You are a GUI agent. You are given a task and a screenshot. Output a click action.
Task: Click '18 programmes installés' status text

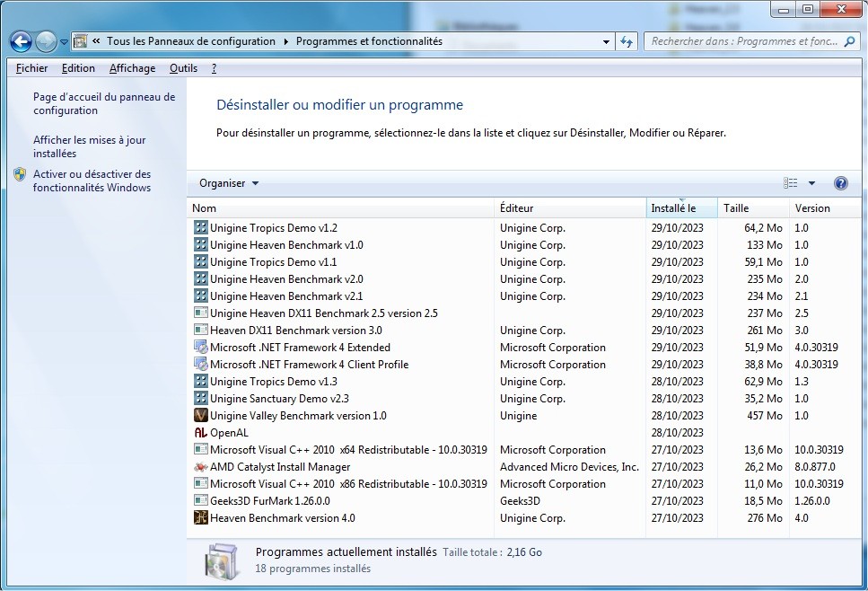click(x=312, y=569)
